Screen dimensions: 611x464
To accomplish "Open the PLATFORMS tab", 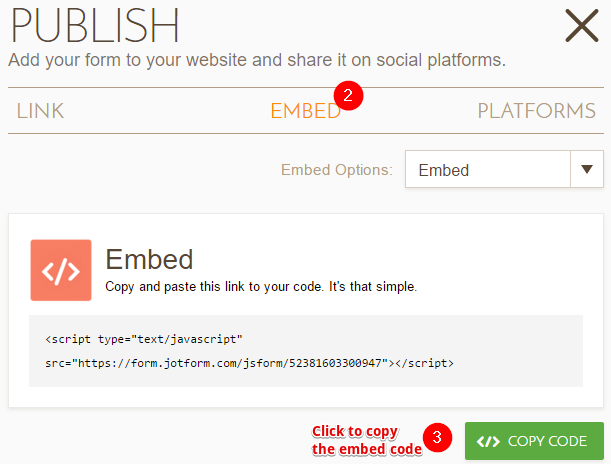I will point(536,111).
